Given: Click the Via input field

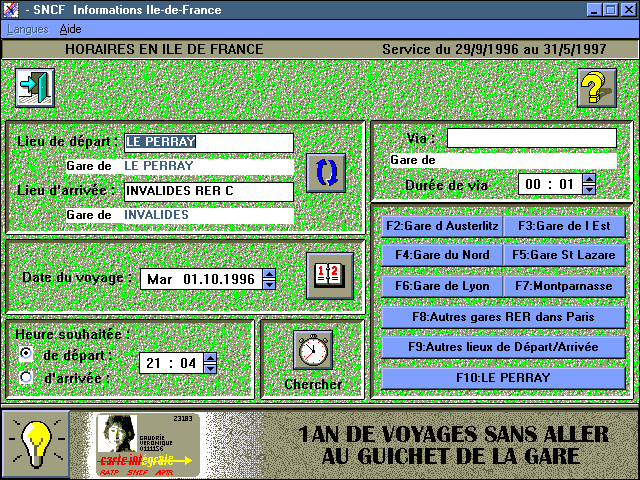Looking at the screenshot, I should [x=531, y=138].
